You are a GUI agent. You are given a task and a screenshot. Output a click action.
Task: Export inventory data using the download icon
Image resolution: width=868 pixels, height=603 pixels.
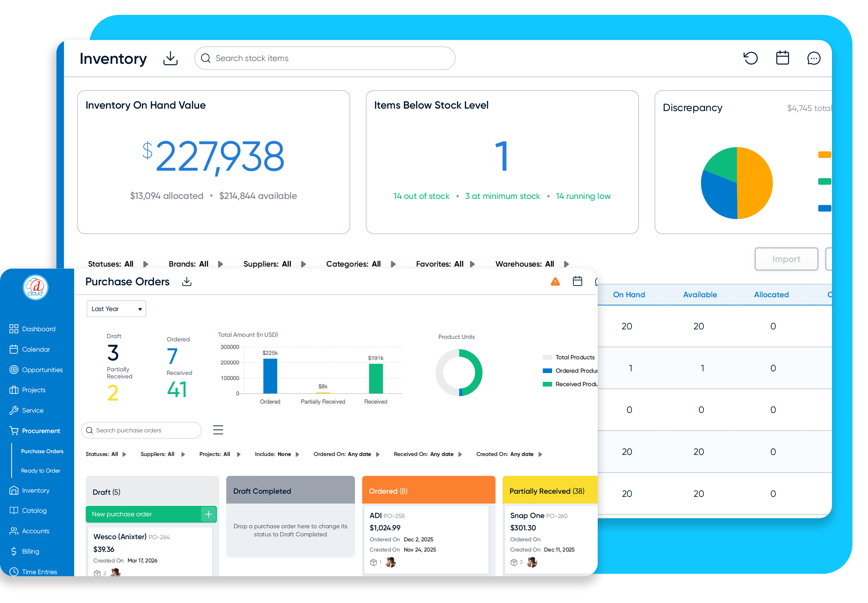click(170, 58)
